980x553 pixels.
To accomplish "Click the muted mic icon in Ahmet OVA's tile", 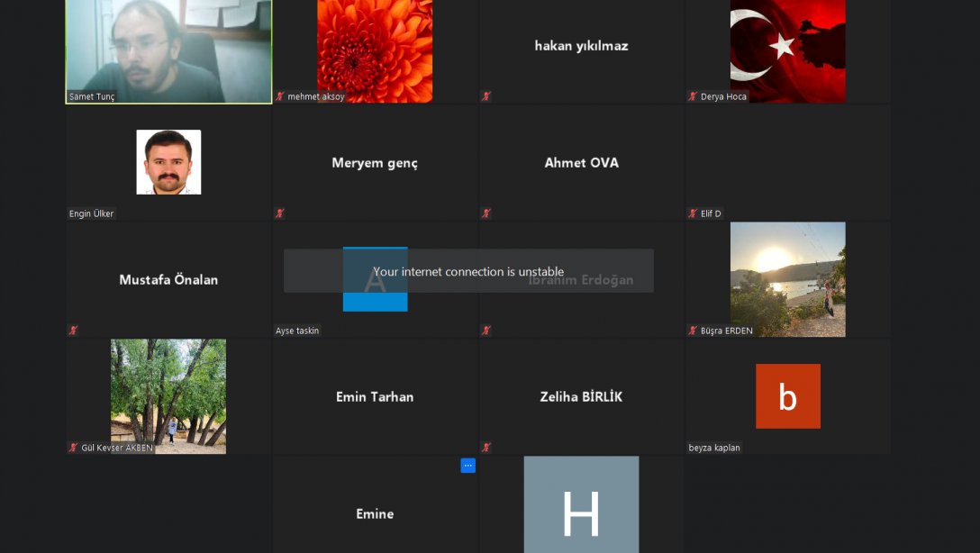I will point(485,213).
